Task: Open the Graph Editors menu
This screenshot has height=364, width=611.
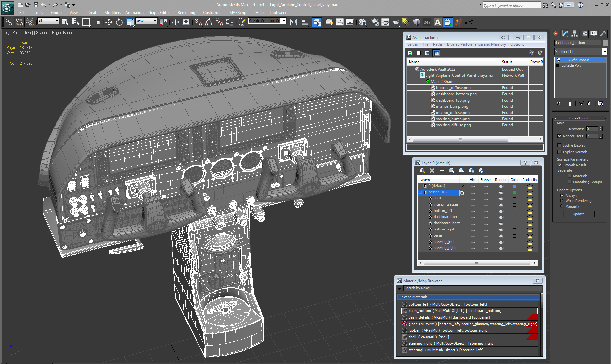Action: pos(160,13)
